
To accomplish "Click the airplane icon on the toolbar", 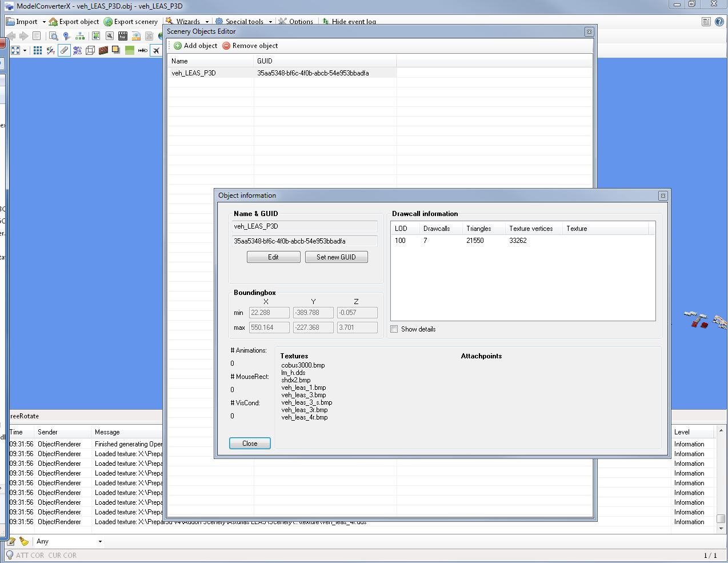I will [156, 50].
